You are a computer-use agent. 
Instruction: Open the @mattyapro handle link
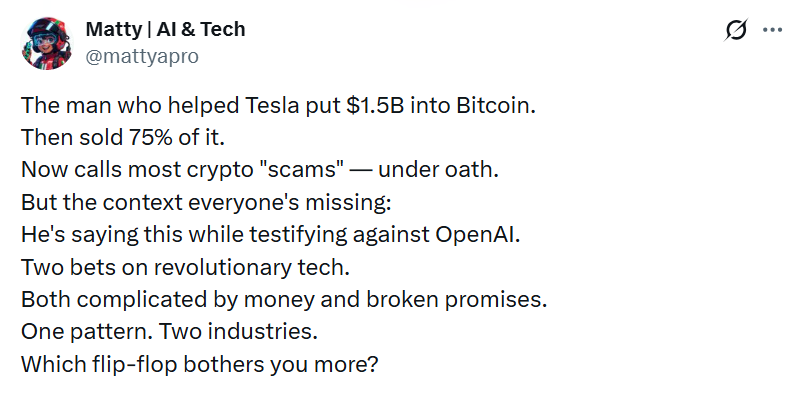point(142,56)
